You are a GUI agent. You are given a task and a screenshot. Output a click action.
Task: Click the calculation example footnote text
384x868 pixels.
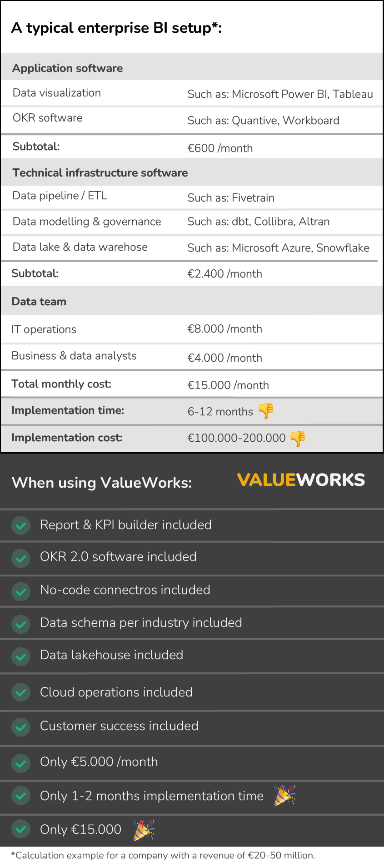tap(163, 855)
